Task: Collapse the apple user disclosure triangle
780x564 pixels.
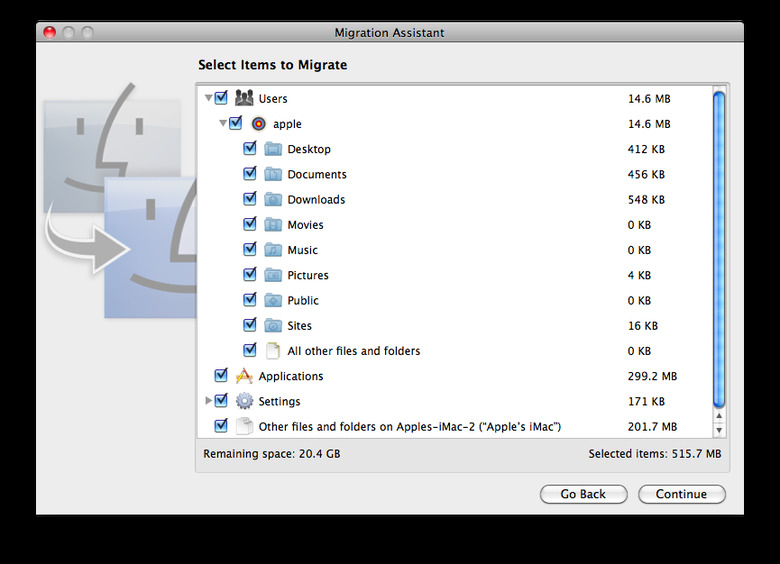Action: [223, 123]
